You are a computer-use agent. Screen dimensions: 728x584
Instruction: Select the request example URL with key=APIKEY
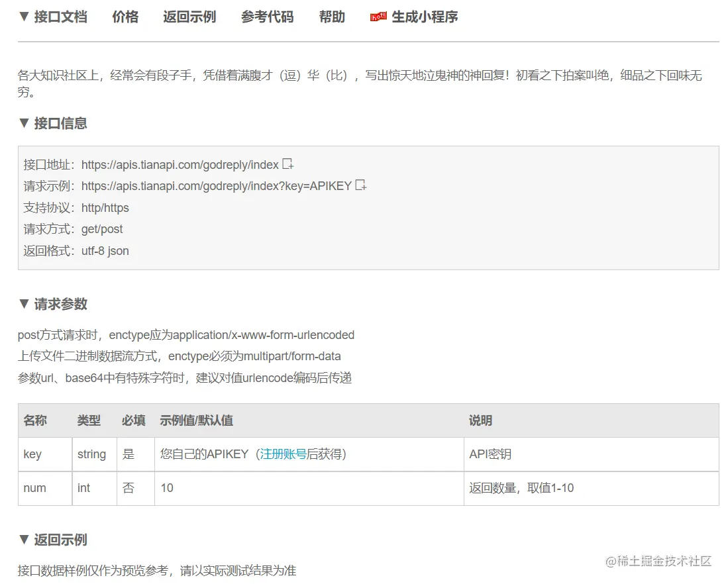(x=217, y=186)
